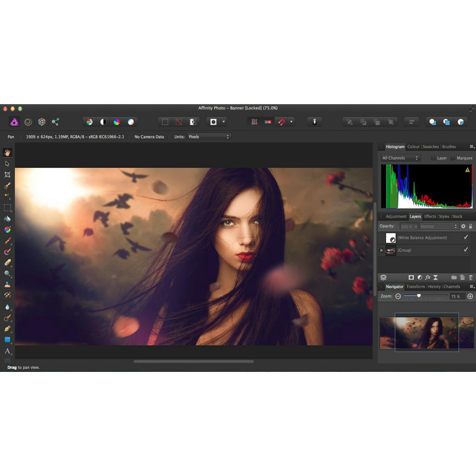Click the zoom out minus button

(x=398, y=296)
